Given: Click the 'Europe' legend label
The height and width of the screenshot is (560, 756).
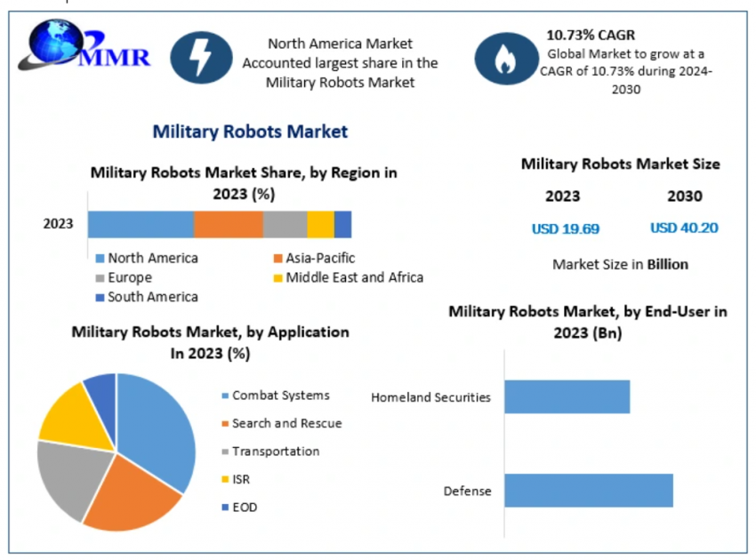Looking at the screenshot, I should (x=130, y=278).
